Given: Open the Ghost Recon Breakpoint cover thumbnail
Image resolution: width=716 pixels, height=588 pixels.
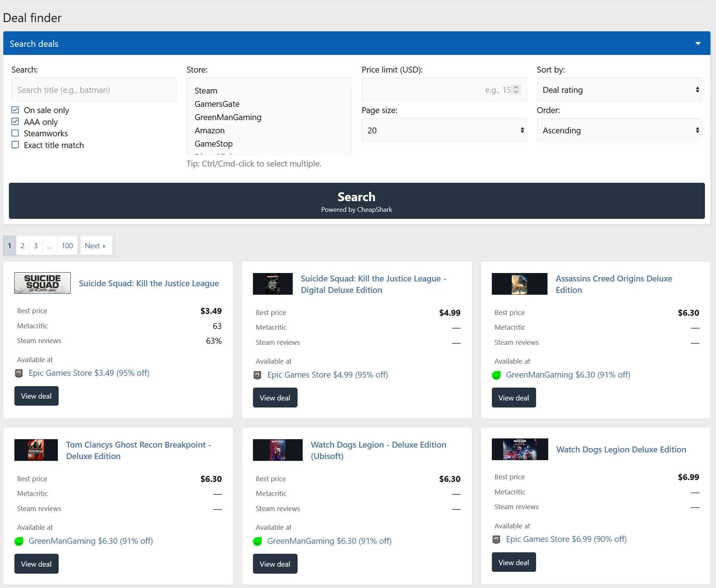Looking at the screenshot, I should pyautogui.click(x=36, y=450).
